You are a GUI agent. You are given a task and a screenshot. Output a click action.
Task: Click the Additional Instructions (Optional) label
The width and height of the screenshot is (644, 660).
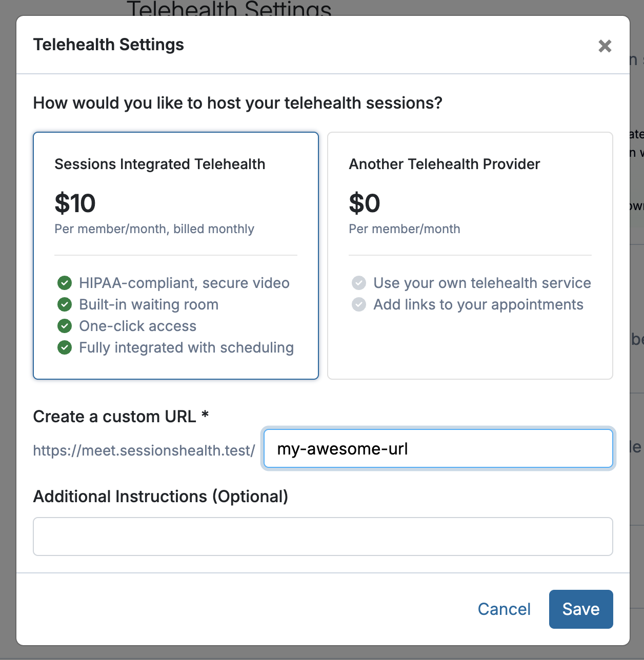point(160,497)
